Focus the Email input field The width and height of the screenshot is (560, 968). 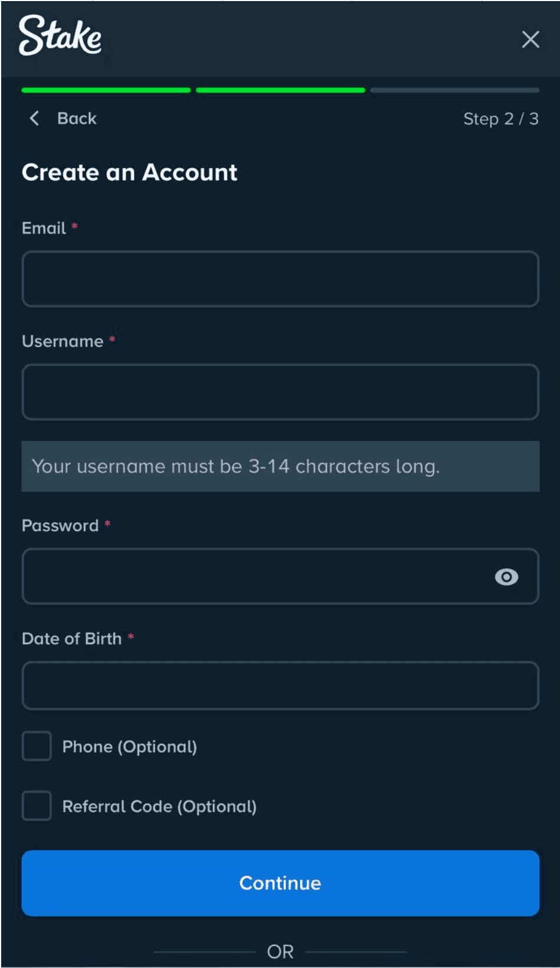coord(280,279)
